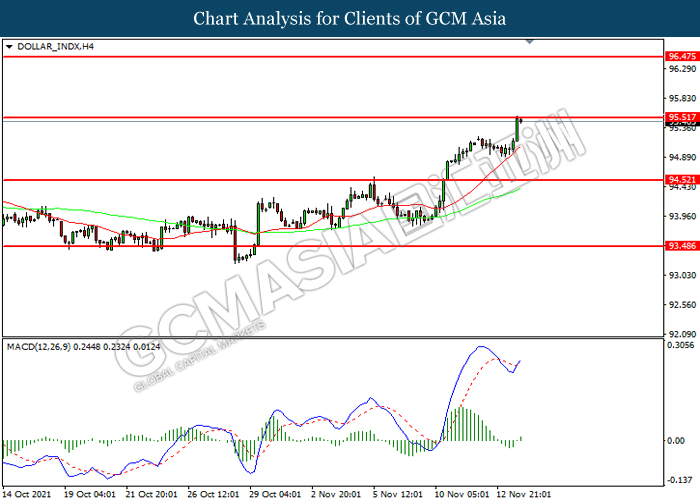
Task: Click the 12 Nov 21:01 time label
Action: 523,494
